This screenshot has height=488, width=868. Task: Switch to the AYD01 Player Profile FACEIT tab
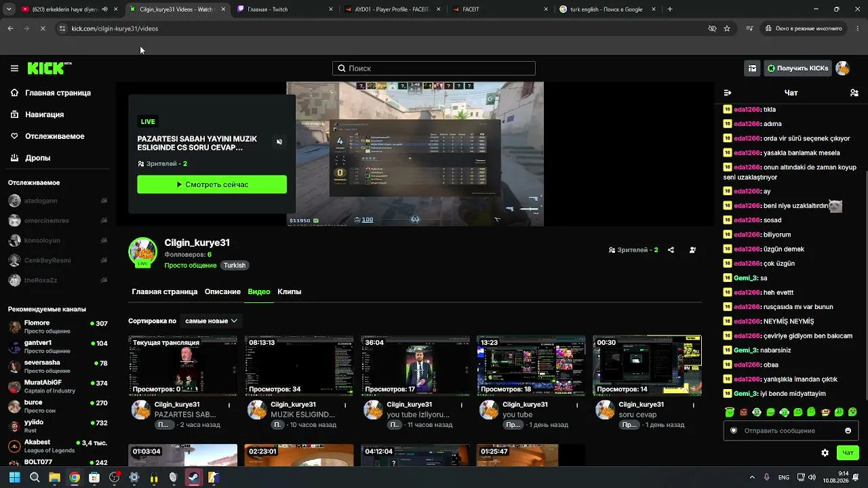[x=393, y=9]
